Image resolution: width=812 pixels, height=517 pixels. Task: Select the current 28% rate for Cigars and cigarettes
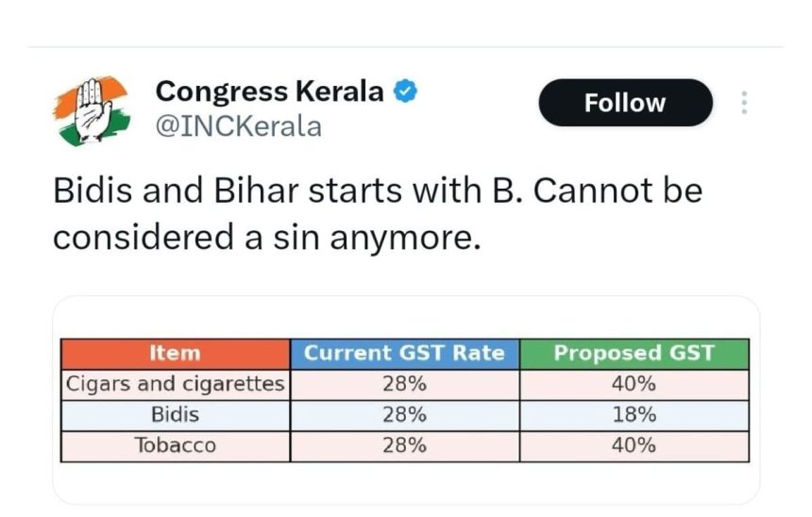click(404, 384)
